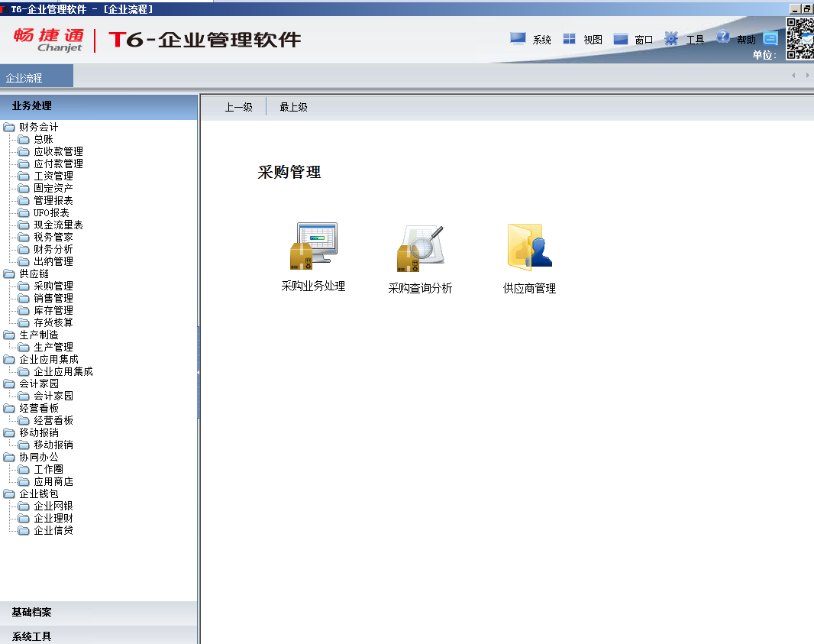
Task: Select 出纳管理 in the tree
Action: [53, 262]
